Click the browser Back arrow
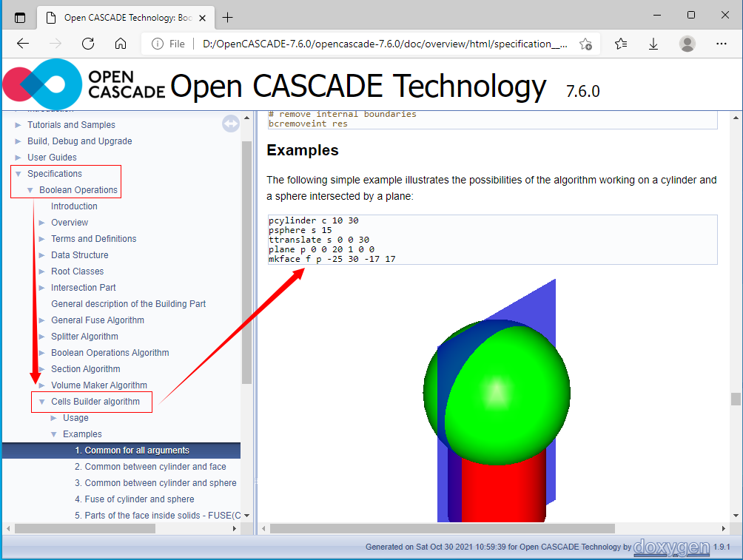The height and width of the screenshot is (560, 743). tap(23, 44)
